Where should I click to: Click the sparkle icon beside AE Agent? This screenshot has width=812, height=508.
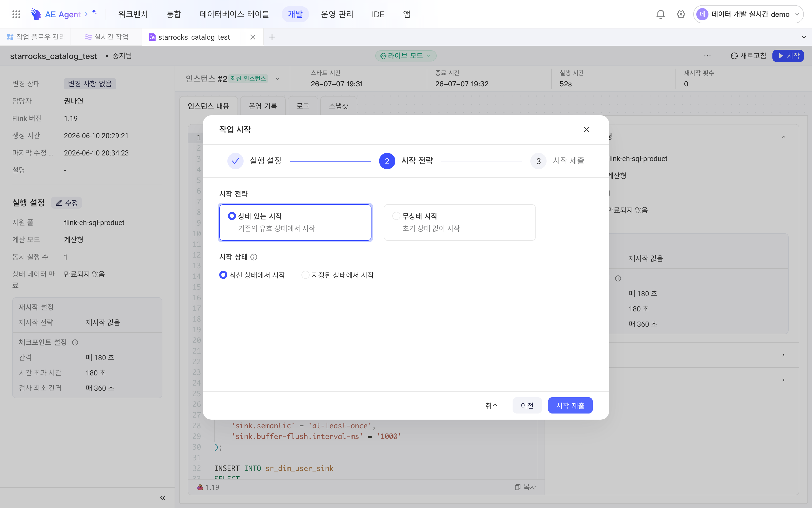pyautogui.click(x=95, y=12)
